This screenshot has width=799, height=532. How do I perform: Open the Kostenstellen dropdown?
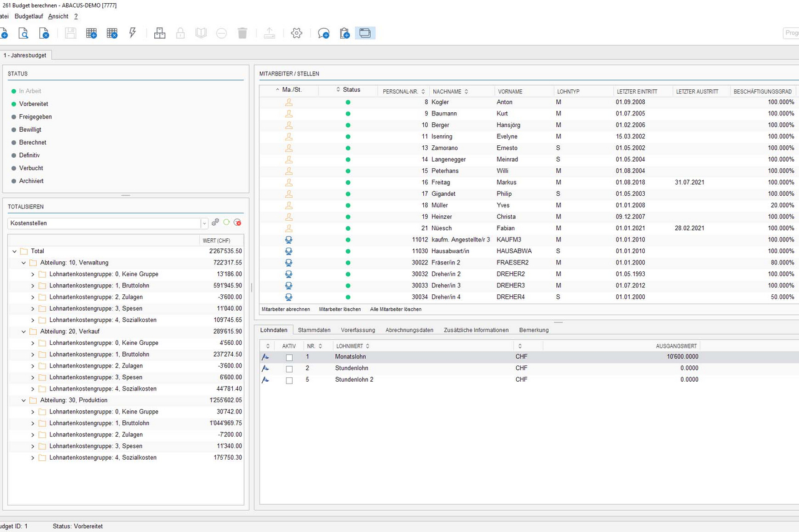204,223
